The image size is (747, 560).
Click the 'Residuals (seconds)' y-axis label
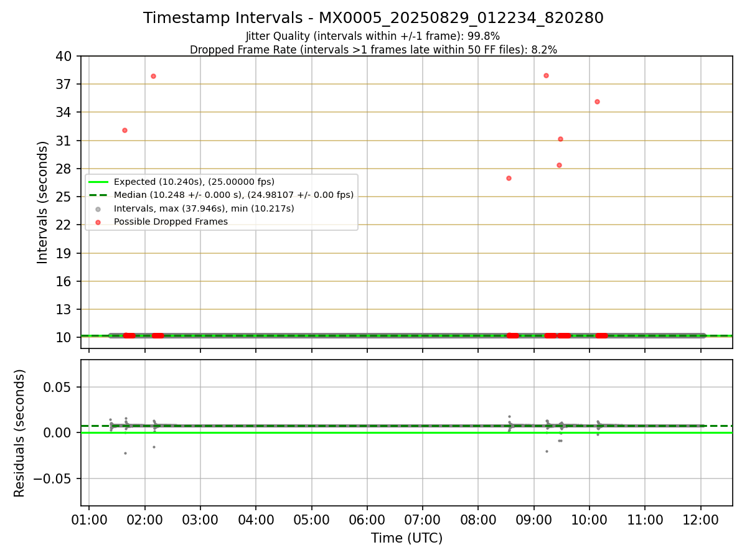point(20,433)
